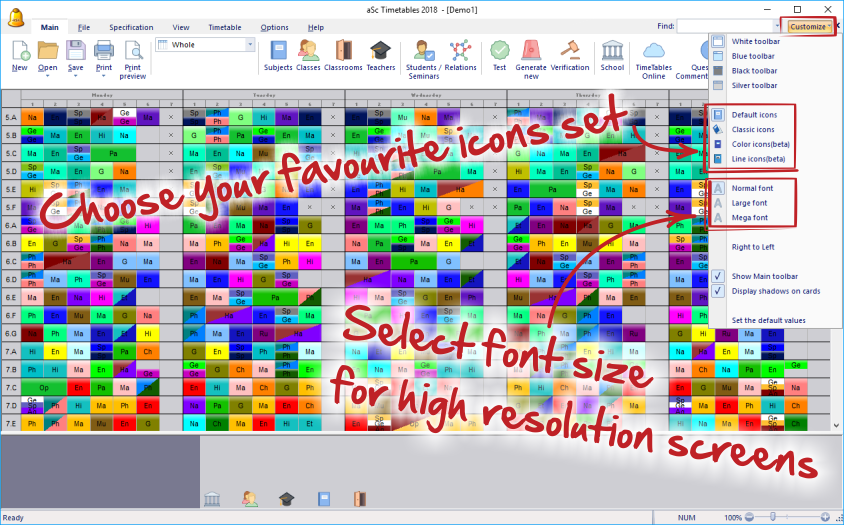The width and height of the screenshot is (844, 525).
Task: Expand the Find field dropdown arrow
Action: coord(777,27)
